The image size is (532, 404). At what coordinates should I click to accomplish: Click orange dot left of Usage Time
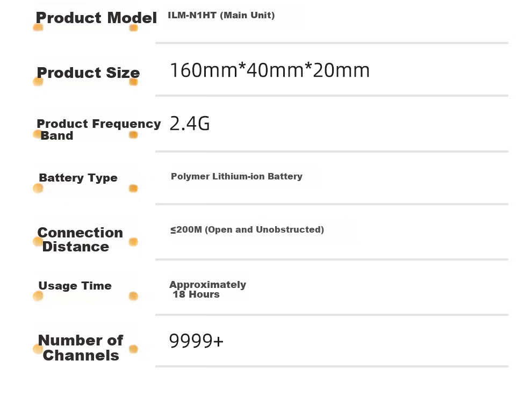click(x=38, y=296)
